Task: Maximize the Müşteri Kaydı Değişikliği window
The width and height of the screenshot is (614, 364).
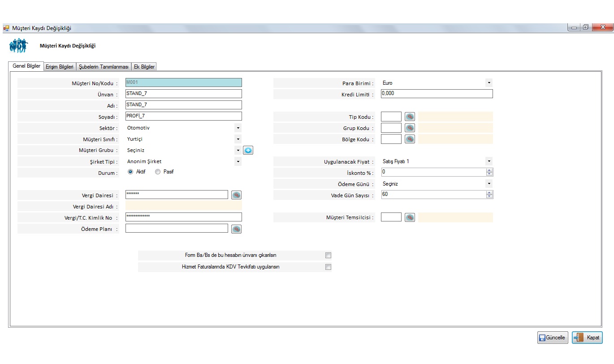Action: pos(586,28)
